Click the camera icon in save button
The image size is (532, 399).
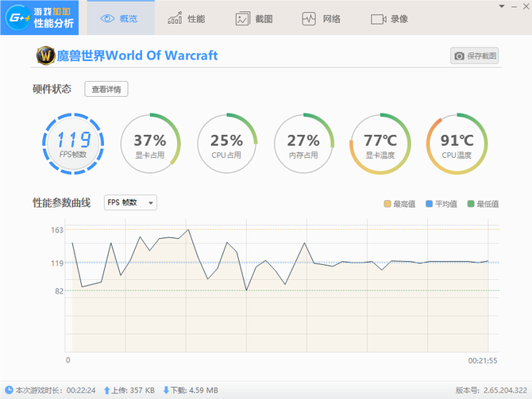click(x=460, y=56)
